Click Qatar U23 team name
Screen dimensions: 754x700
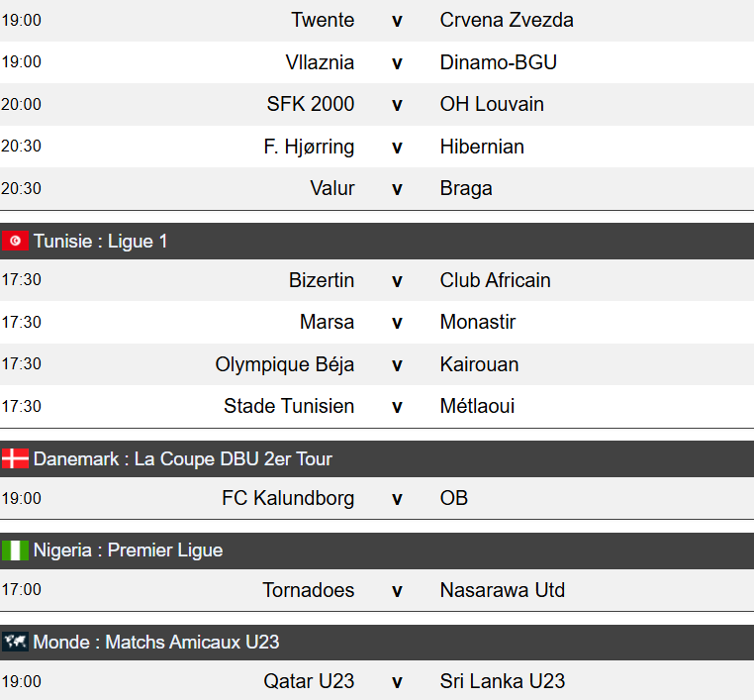coord(309,681)
